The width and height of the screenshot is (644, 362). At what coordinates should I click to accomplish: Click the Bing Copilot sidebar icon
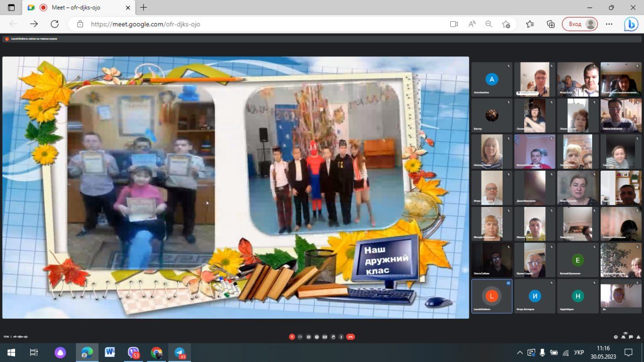pos(631,24)
